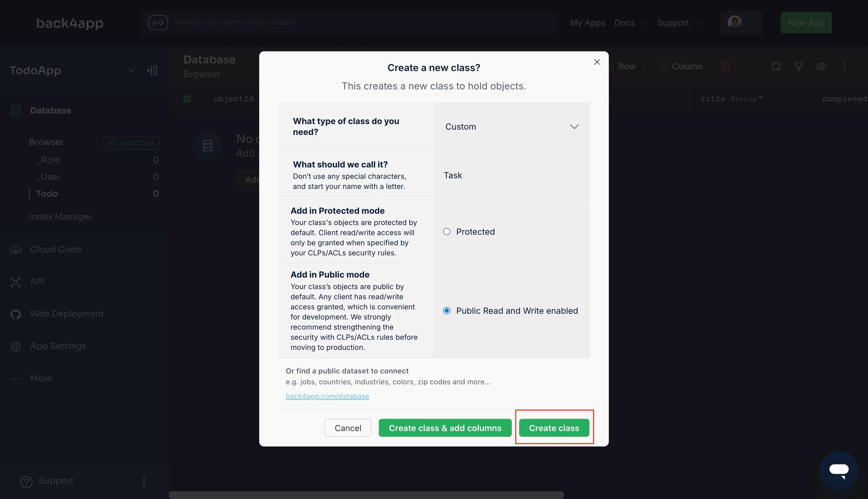Click Create class button

tap(554, 427)
